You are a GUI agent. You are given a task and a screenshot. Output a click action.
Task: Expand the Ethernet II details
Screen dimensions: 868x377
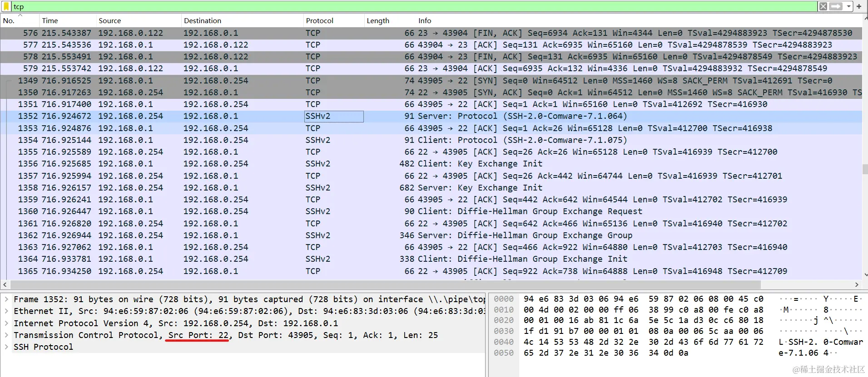6,311
